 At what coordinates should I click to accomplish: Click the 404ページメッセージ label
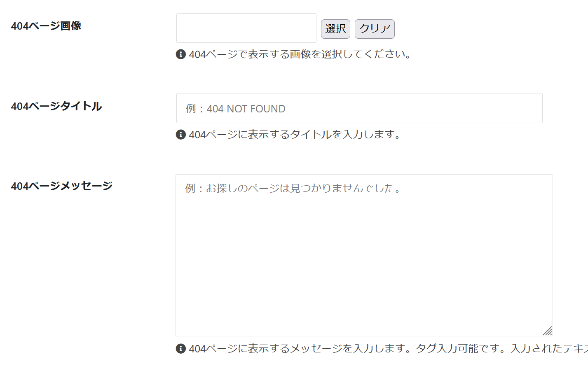tap(61, 186)
